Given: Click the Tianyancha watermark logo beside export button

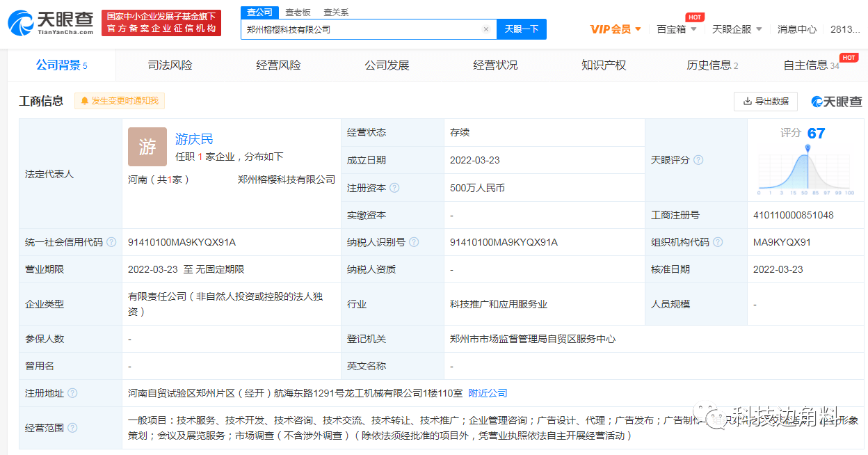Looking at the screenshot, I should pos(837,102).
